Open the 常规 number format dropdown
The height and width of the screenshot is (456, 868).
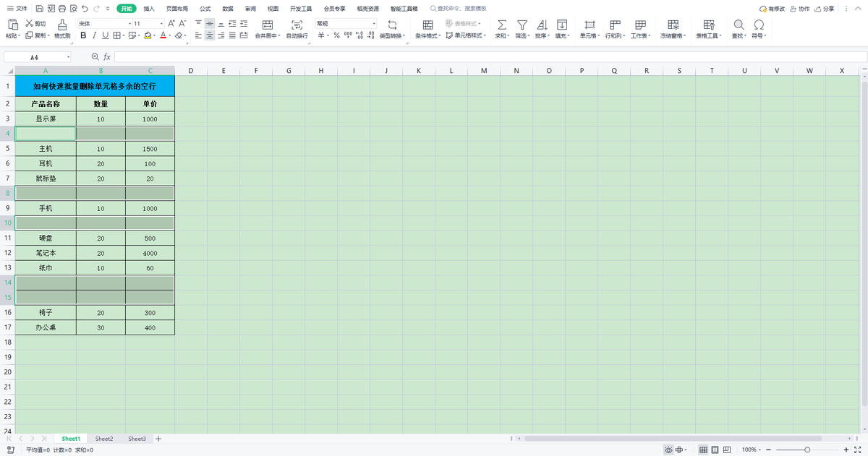coord(374,24)
